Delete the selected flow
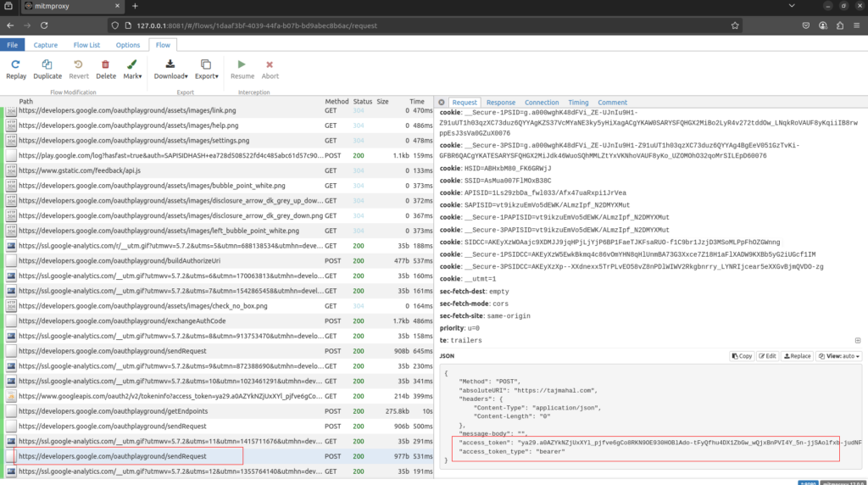The height and width of the screenshot is (485, 868). pos(106,69)
